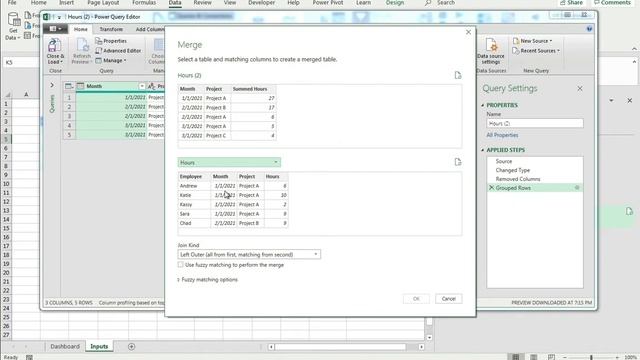Select the Dashboard sheet tab
Viewport: 640px width, 360px height.
click(x=65, y=347)
